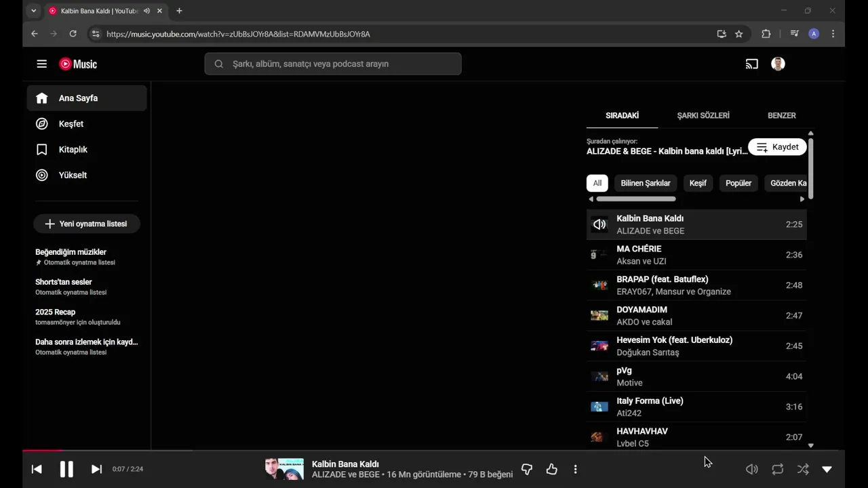Click the search input field
The height and width of the screenshot is (488, 868).
pos(333,64)
